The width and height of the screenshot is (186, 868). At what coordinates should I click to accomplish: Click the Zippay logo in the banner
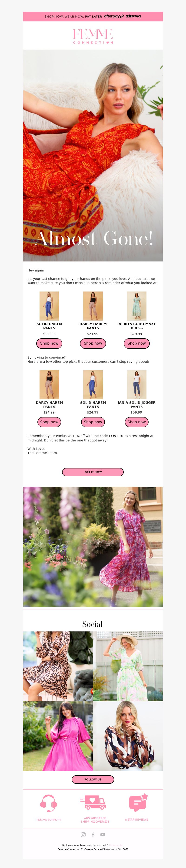coord(133,16)
